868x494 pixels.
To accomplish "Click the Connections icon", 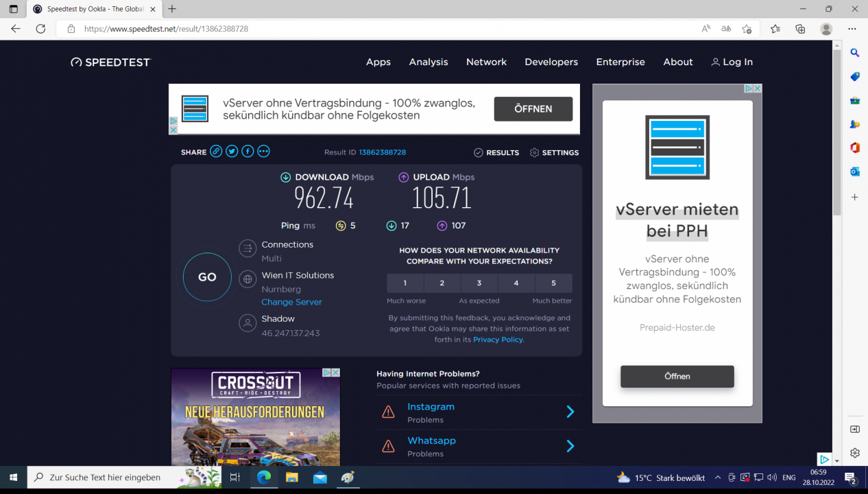I will click(x=248, y=248).
